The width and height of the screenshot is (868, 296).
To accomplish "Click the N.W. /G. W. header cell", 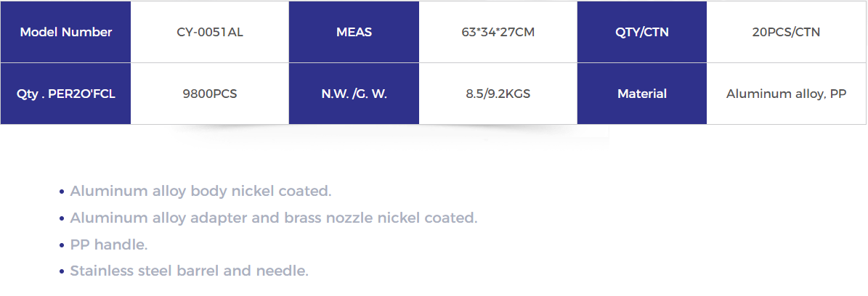I will (354, 94).
